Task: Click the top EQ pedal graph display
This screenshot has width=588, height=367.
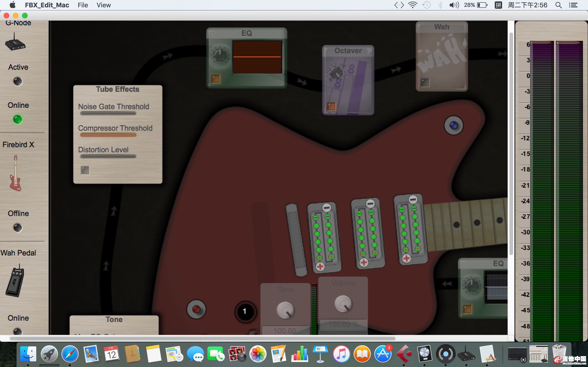Action: pos(257,57)
